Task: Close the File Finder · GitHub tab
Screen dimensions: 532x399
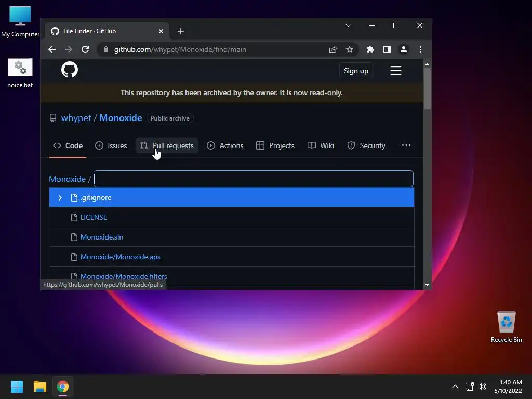Action: [x=161, y=31]
